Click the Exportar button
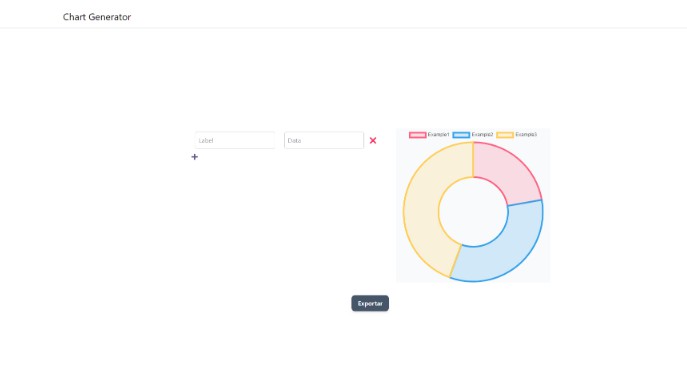 [x=370, y=303]
